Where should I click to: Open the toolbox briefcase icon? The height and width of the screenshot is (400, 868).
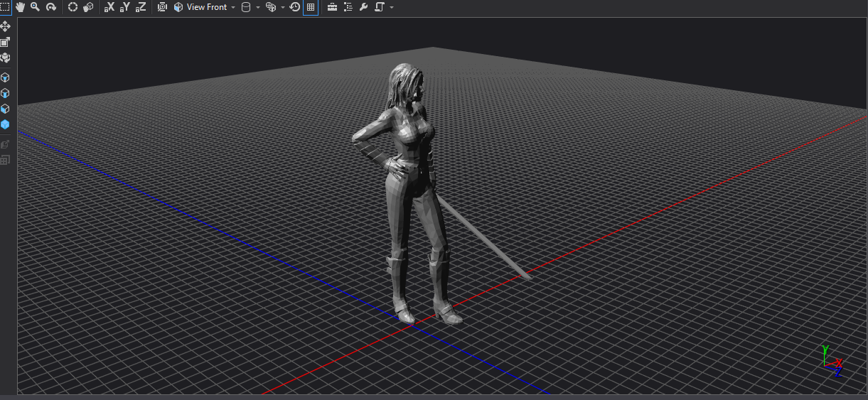click(332, 7)
